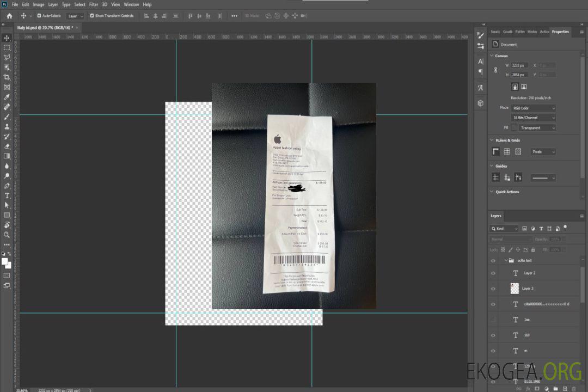The width and height of the screenshot is (588, 392).
Task: Disable Show Transform Controls checkbox
Action: point(92,16)
